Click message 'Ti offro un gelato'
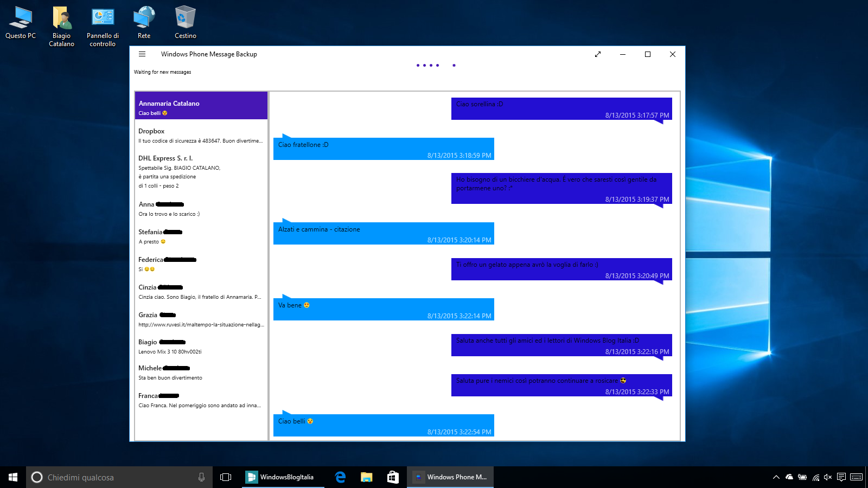This screenshot has height=488, width=868. (x=561, y=269)
